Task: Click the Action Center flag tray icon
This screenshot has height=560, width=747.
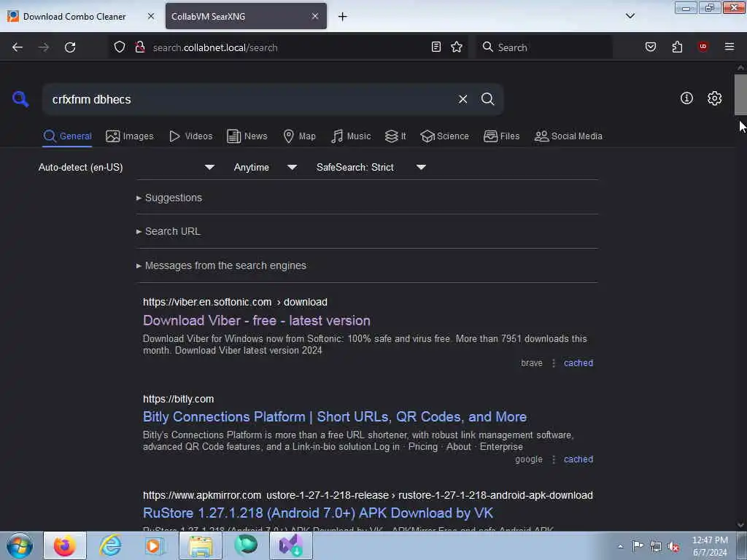Action: click(638, 546)
